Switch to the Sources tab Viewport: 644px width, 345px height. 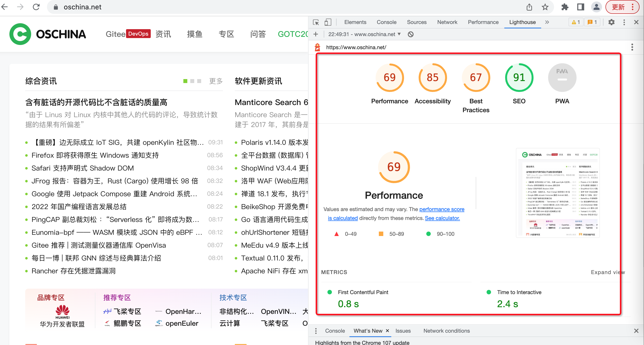point(416,22)
